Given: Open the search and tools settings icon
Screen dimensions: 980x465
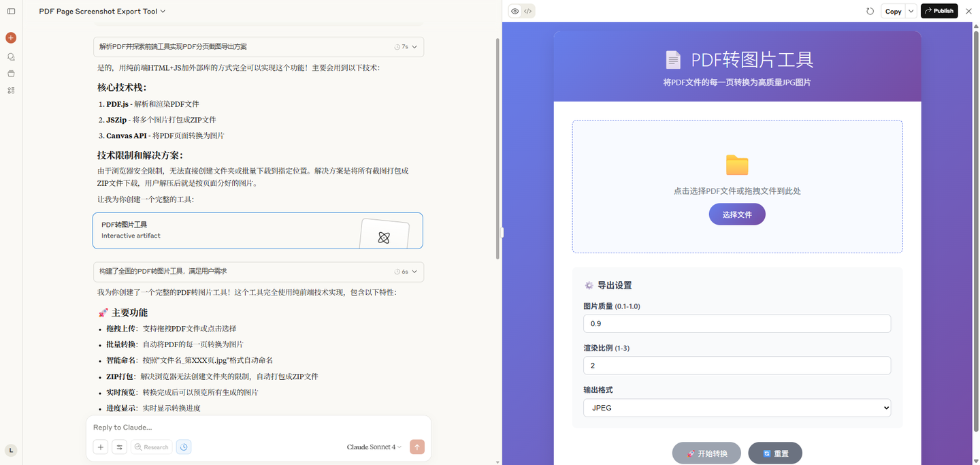Looking at the screenshot, I should [119, 447].
